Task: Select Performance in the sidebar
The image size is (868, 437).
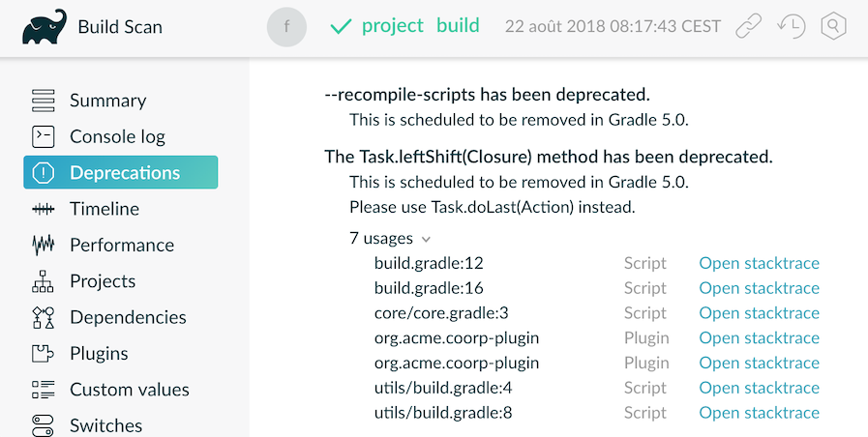Action: point(121,246)
